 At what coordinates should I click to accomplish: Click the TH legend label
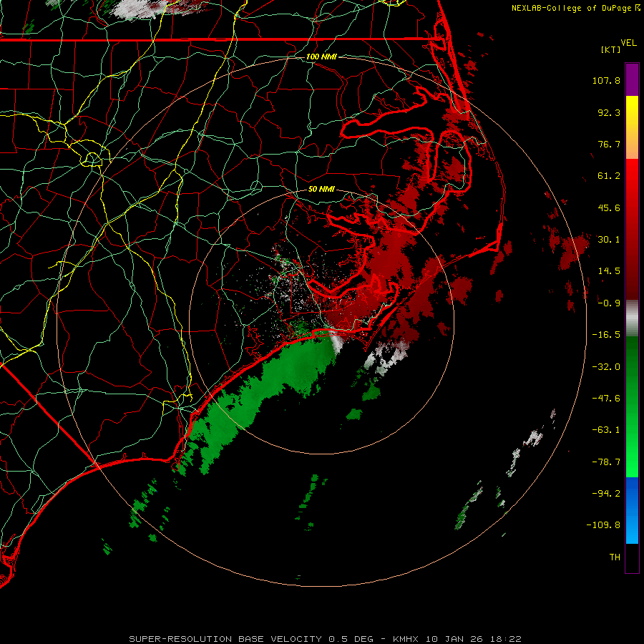point(615,557)
